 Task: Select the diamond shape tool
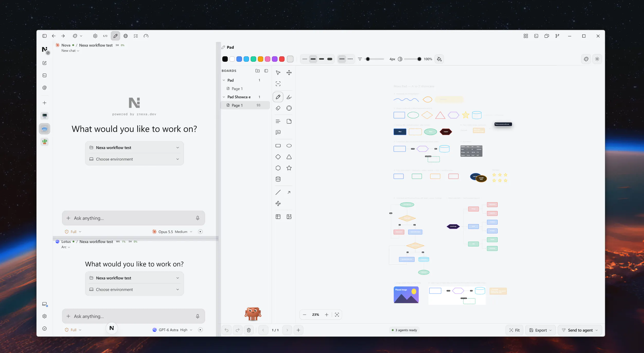(x=278, y=157)
